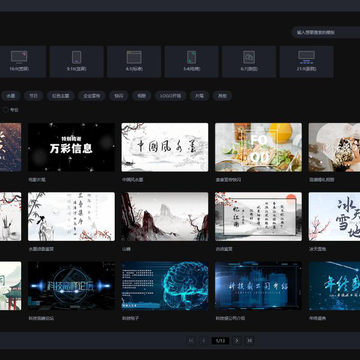Filter templates by the 水墨 tag

tap(11, 96)
